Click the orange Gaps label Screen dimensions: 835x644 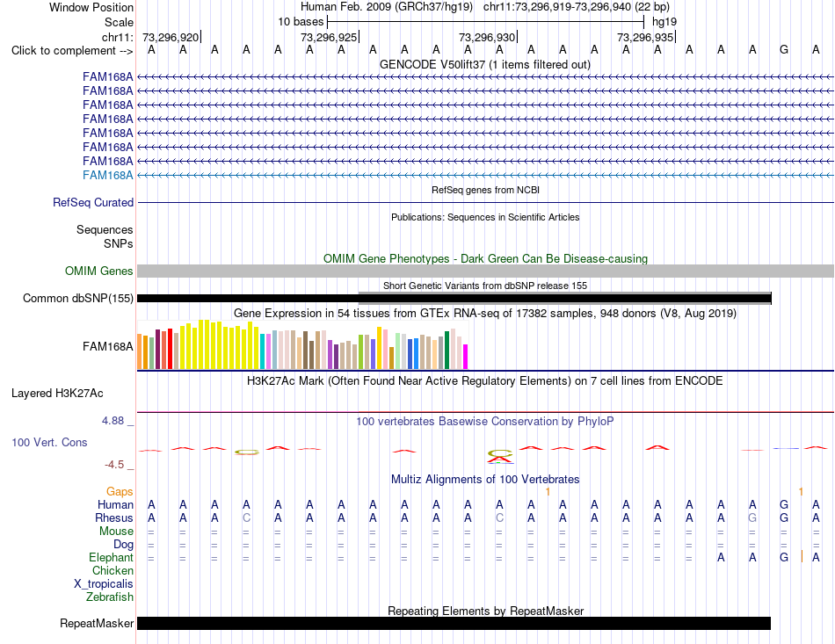click(x=120, y=491)
